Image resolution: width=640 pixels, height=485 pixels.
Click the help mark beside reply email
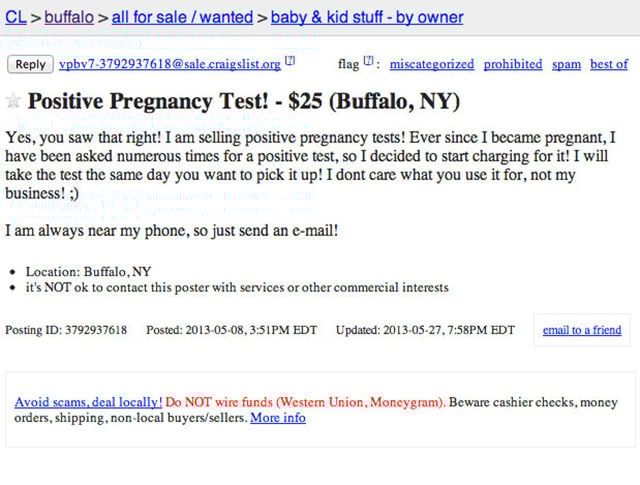pos(290,62)
